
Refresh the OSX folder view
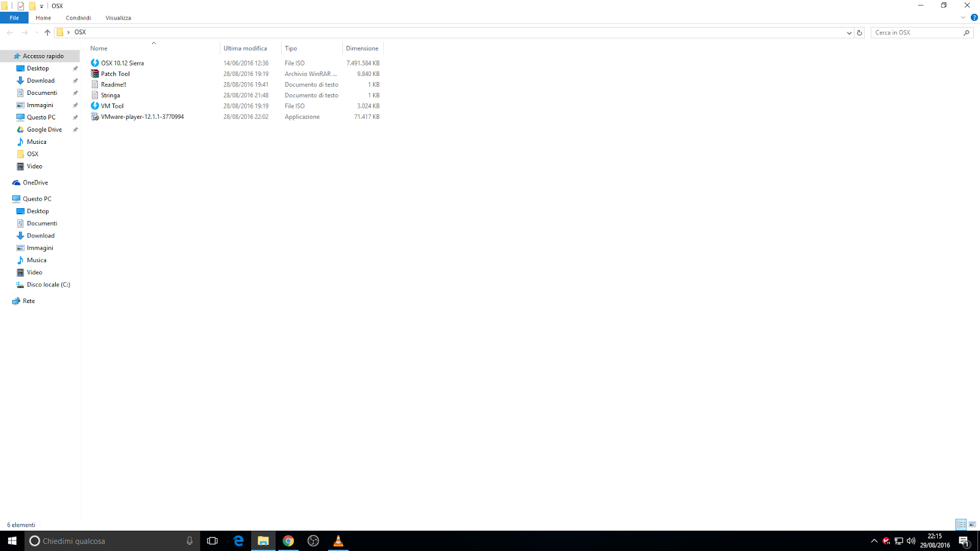(x=859, y=32)
